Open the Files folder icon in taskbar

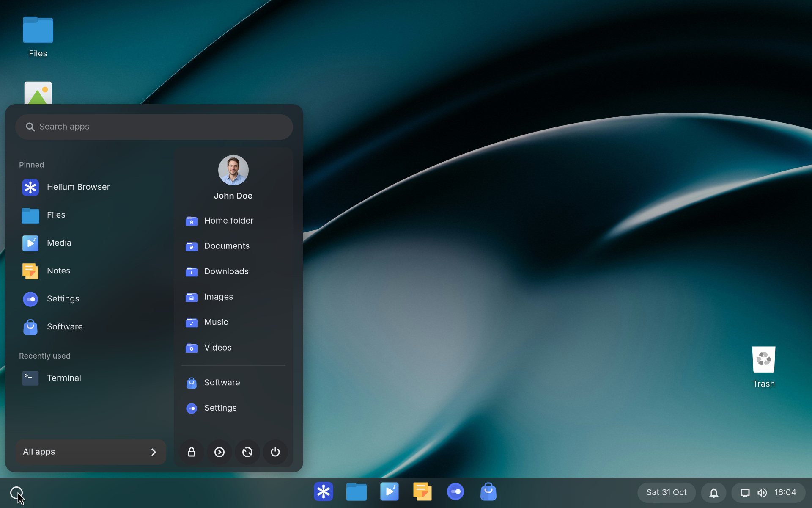[x=357, y=492]
